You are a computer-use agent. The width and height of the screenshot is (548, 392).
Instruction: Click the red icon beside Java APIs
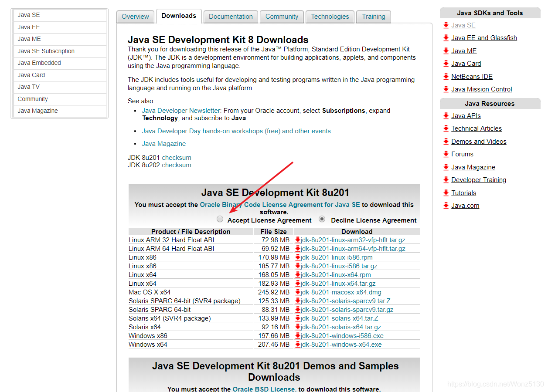[446, 115]
